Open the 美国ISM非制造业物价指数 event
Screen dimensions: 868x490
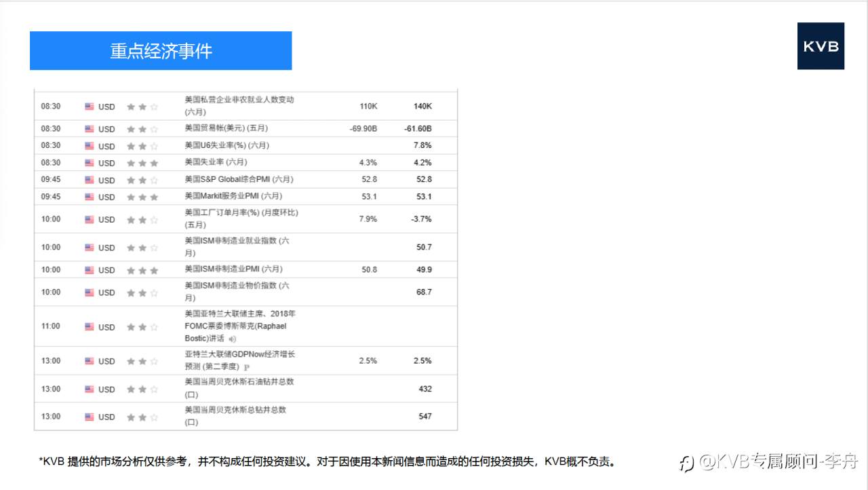click(x=237, y=292)
